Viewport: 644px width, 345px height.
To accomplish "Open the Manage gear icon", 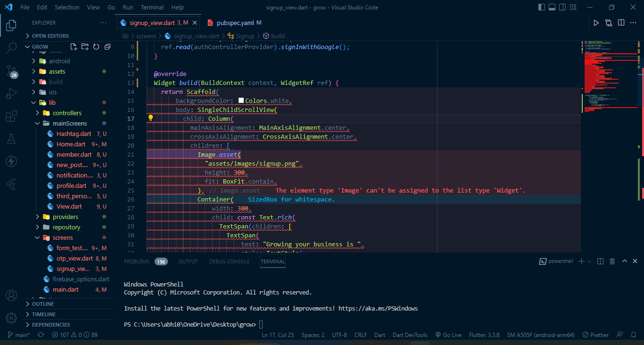I will (11, 318).
